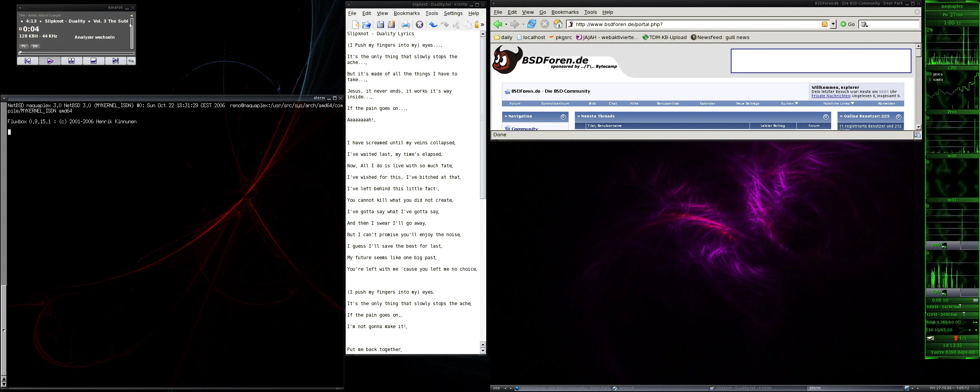Pause playback in the Amarok player
Image resolution: width=980 pixels, height=392 pixels.
[72, 61]
